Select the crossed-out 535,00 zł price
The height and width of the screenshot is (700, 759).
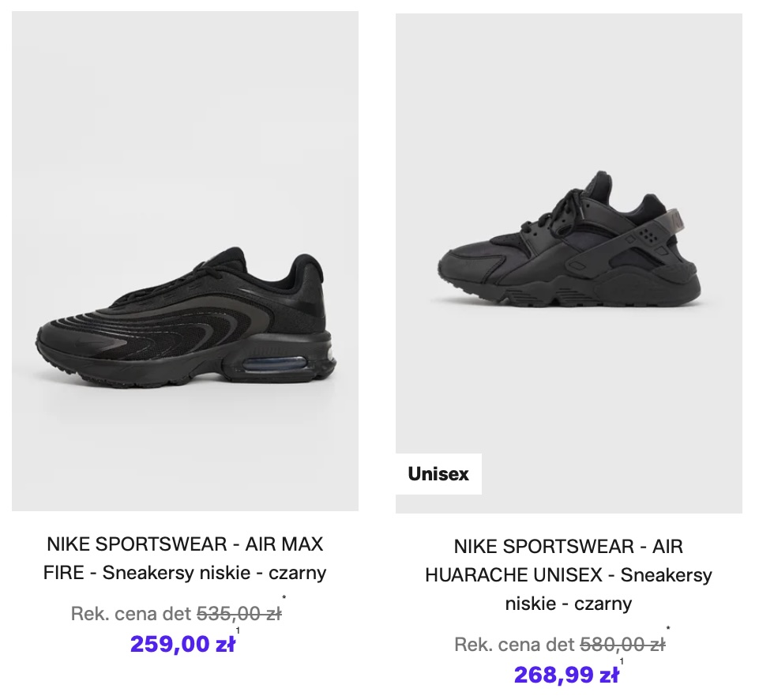pyautogui.click(x=239, y=613)
